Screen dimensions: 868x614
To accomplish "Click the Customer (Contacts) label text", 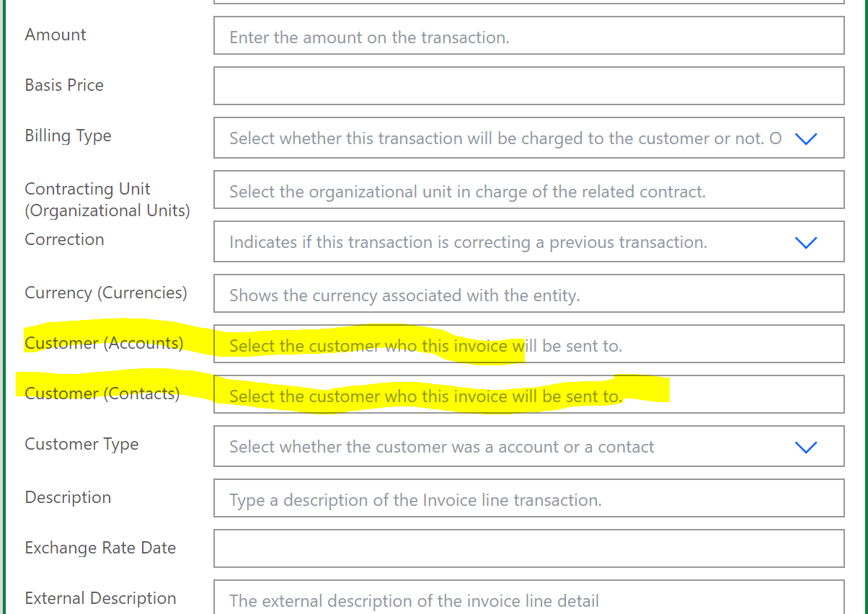I will pyautogui.click(x=101, y=393).
